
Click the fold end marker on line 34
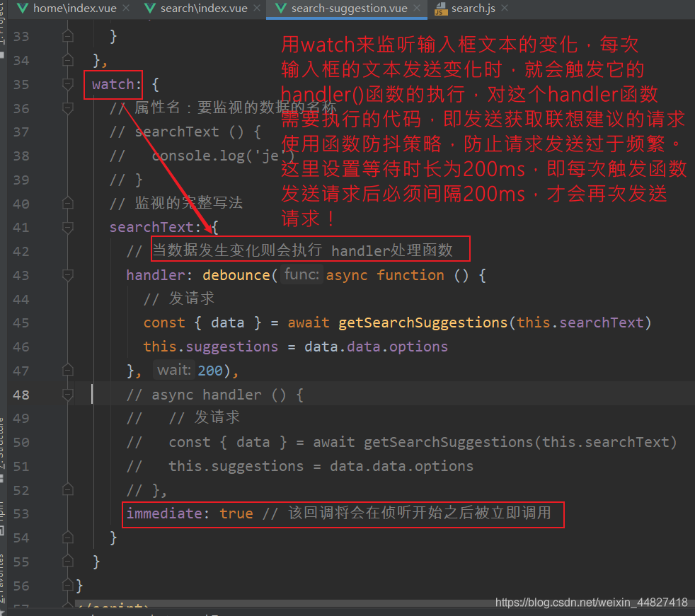pyautogui.click(x=68, y=60)
